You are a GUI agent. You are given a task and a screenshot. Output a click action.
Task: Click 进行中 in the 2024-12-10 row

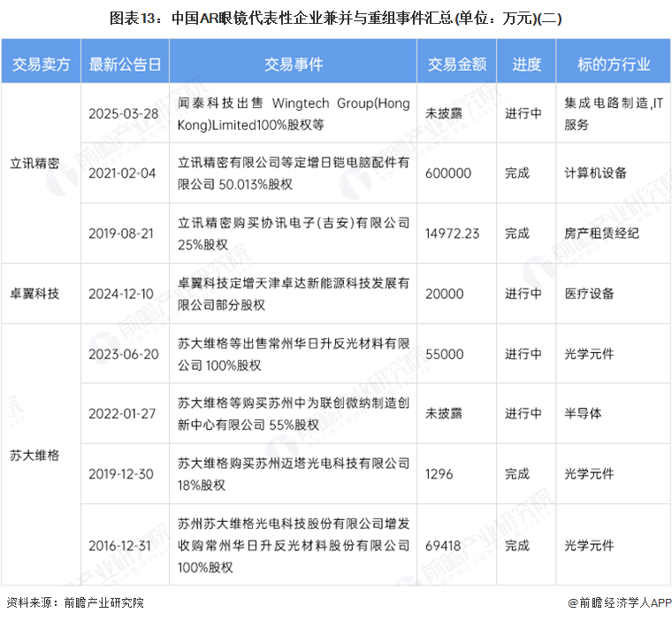(x=523, y=294)
